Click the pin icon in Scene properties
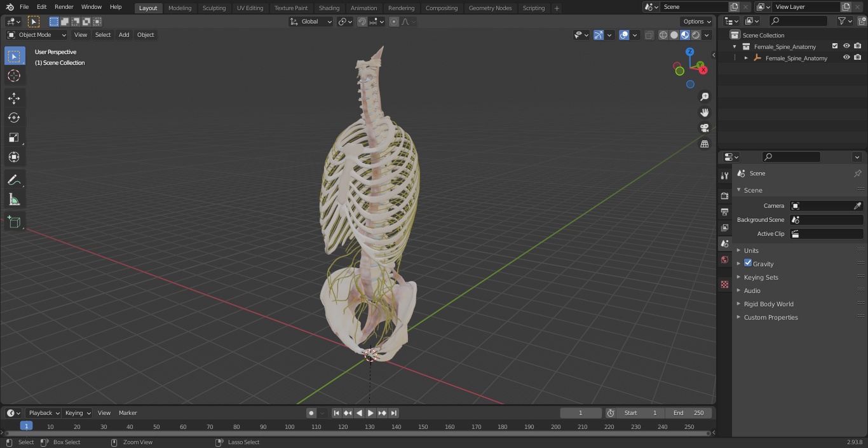This screenshot has width=868, height=448. click(857, 173)
